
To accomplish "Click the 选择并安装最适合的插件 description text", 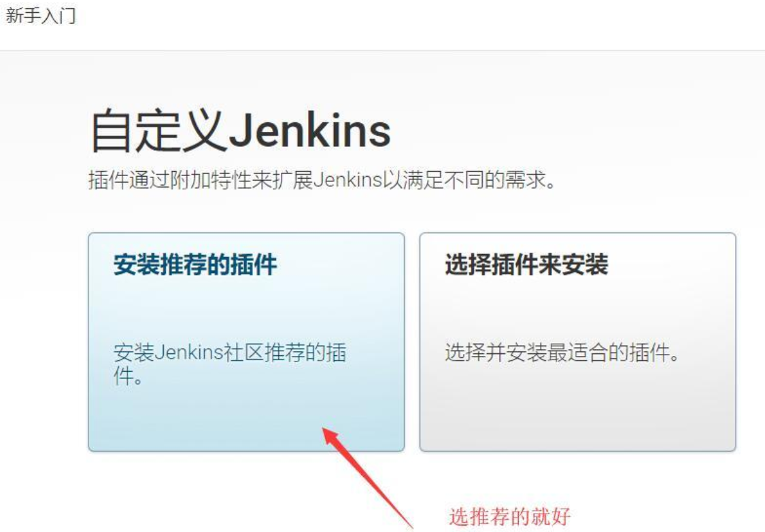I will (562, 353).
